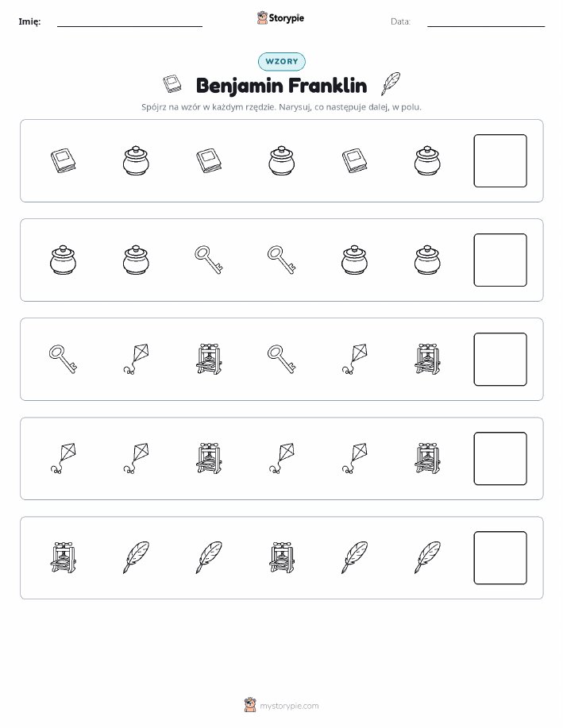Image resolution: width=563 pixels, height=728 pixels.
Task: Click the empty answer box in row five
Action: coord(500,557)
